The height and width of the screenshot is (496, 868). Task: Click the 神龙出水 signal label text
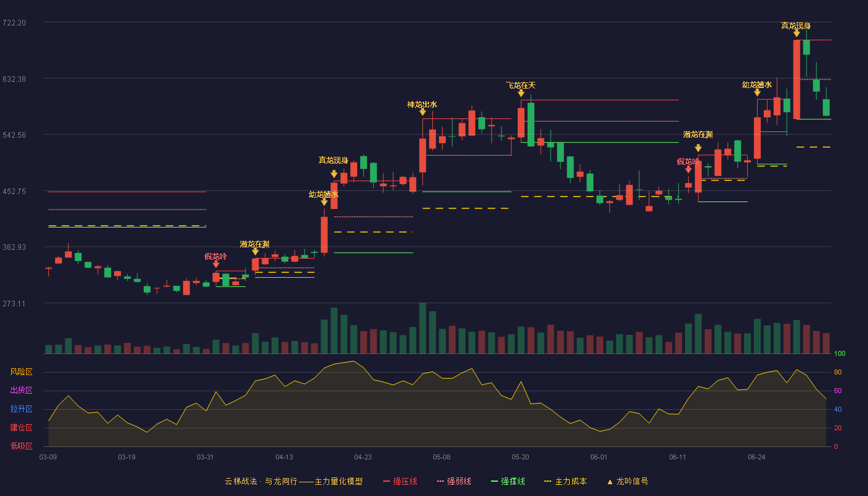(x=422, y=104)
